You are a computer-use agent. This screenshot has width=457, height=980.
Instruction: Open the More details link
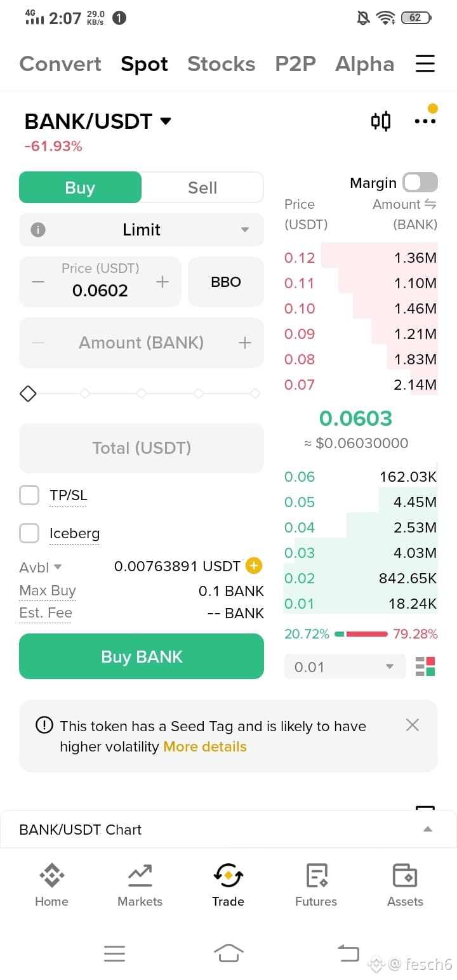(x=205, y=746)
